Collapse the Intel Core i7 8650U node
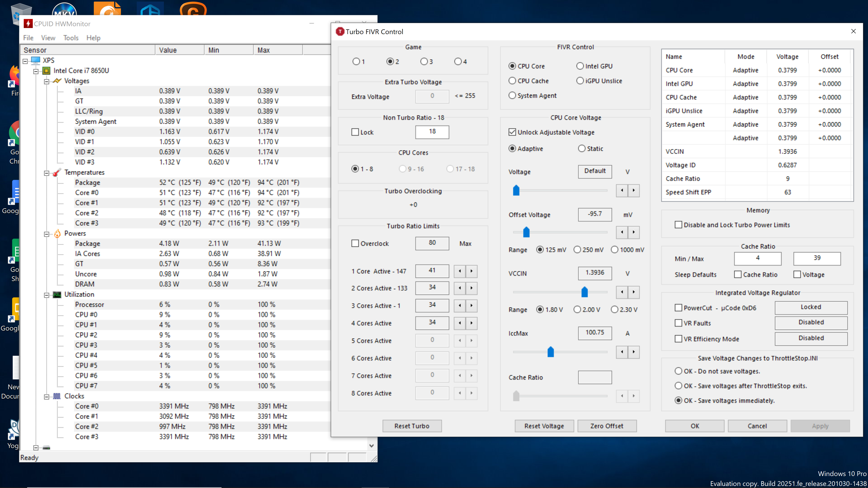Viewport: 868px width, 488px height. point(36,71)
